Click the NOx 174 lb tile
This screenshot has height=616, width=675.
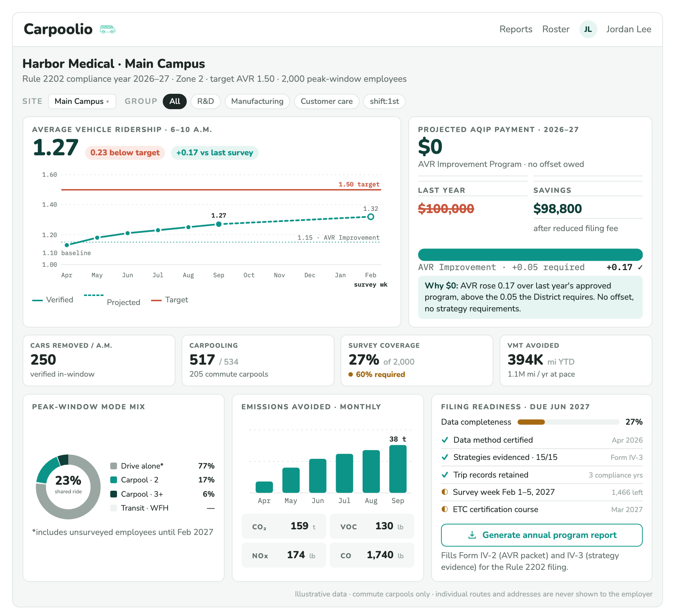284,555
